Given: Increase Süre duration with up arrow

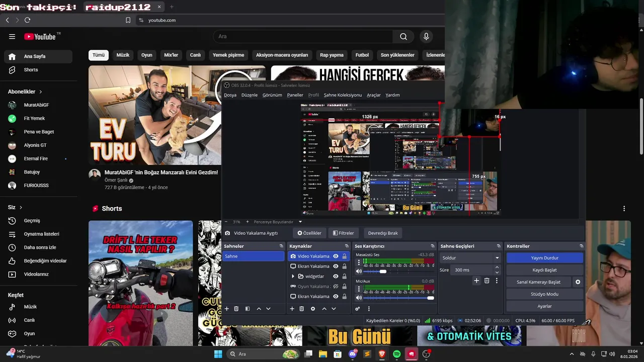Looking at the screenshot, I should (497, 267).
